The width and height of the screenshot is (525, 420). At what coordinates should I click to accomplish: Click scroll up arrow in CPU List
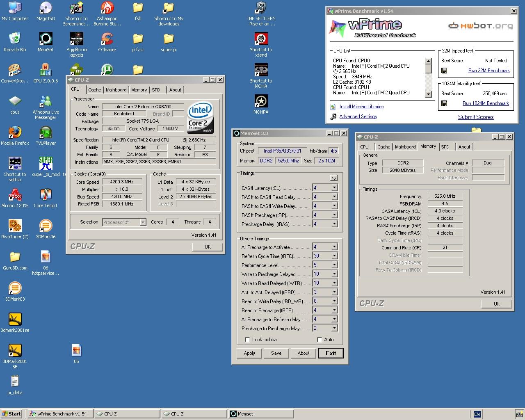(x=429, y=61)
